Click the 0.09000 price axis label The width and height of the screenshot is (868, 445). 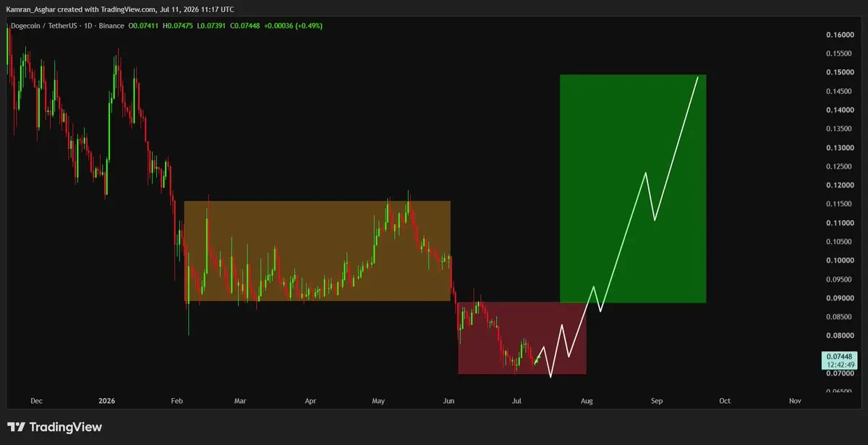click(x=839, y=298)
